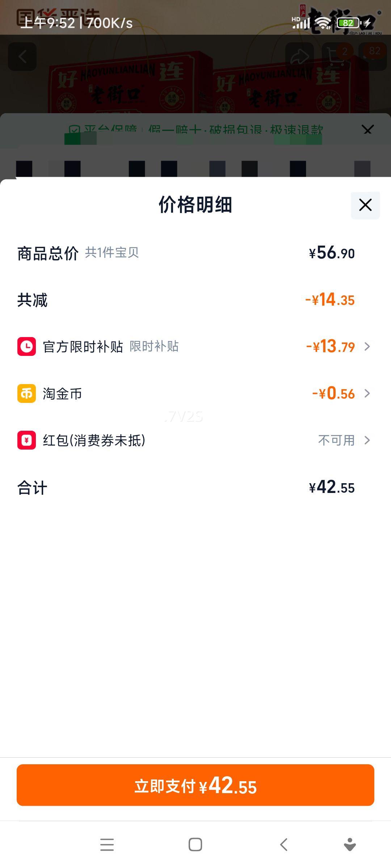Expand 淘金币 deduction via -¥0.56 chevron
The height and width of the screenshot is (868, 391).
pos(367,393)
